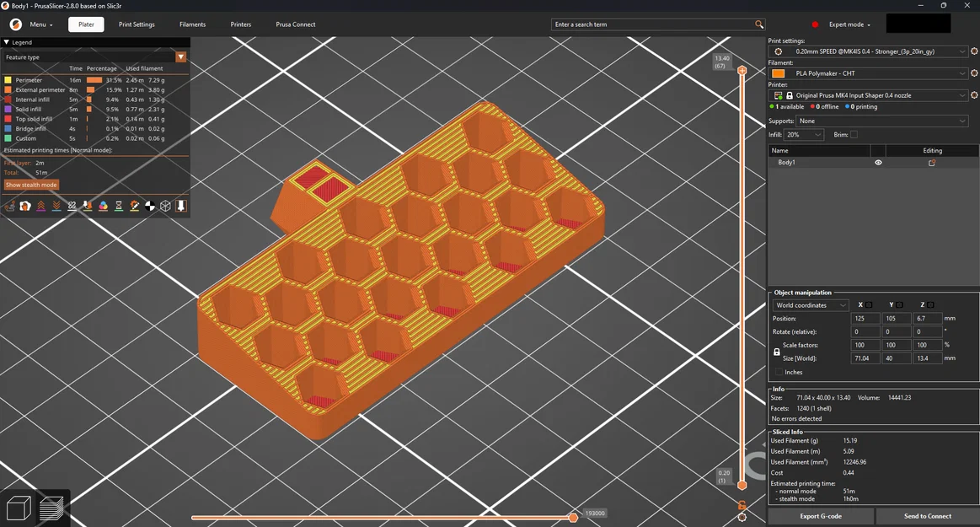This screenshot has width=980, height=527.
Task: Switch to sliced layers preview icon
Action: tap(51, 508)
